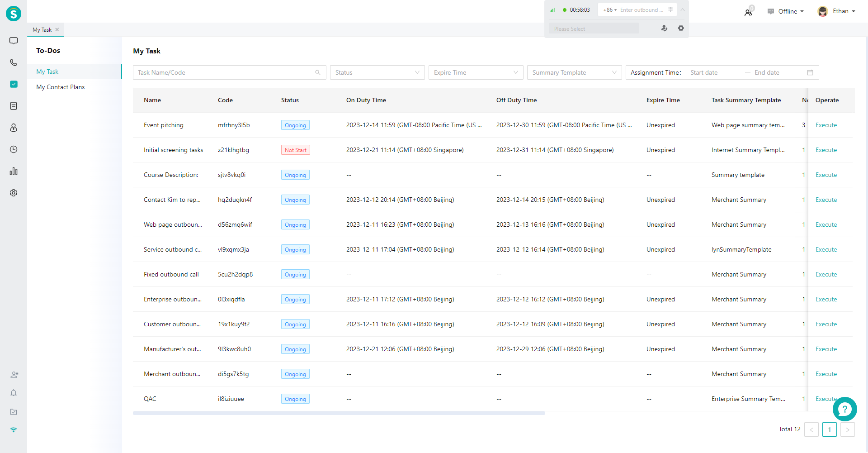Select My Task in To-Dos menu
The height and width of the screenshot is (453, 868).
tap(75, 72)
